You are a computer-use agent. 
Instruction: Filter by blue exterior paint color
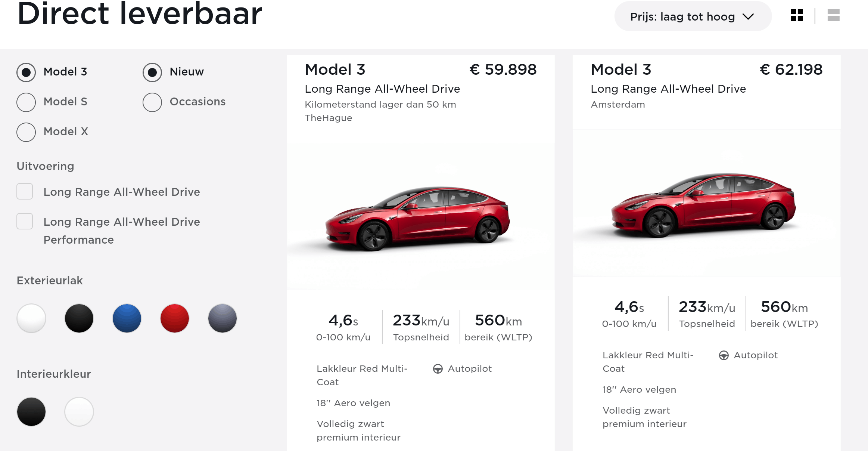pos(127,318)
